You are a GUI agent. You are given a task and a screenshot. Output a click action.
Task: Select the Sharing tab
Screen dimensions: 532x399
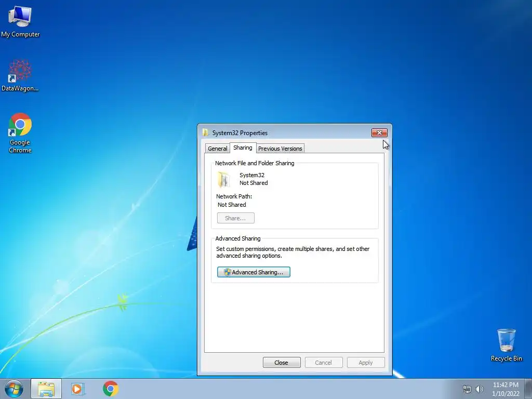pyautogui.click(x=243, y=148)
